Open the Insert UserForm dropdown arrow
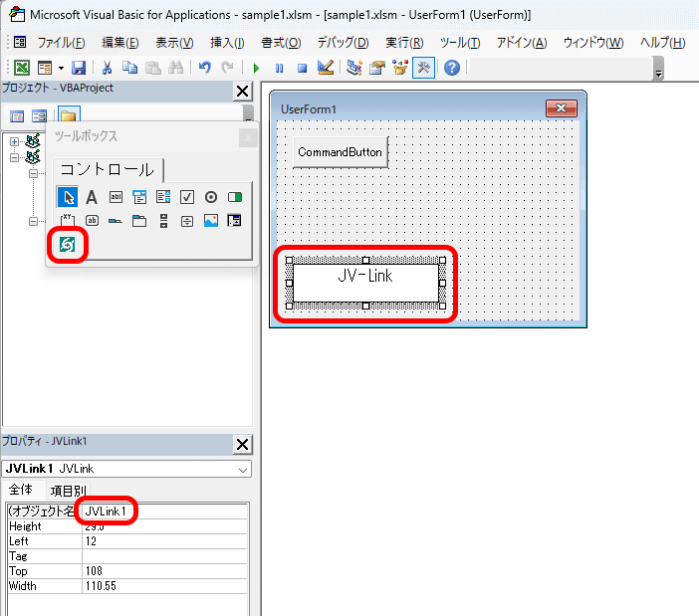The image size is (699, 616). (x=61, y=68)
